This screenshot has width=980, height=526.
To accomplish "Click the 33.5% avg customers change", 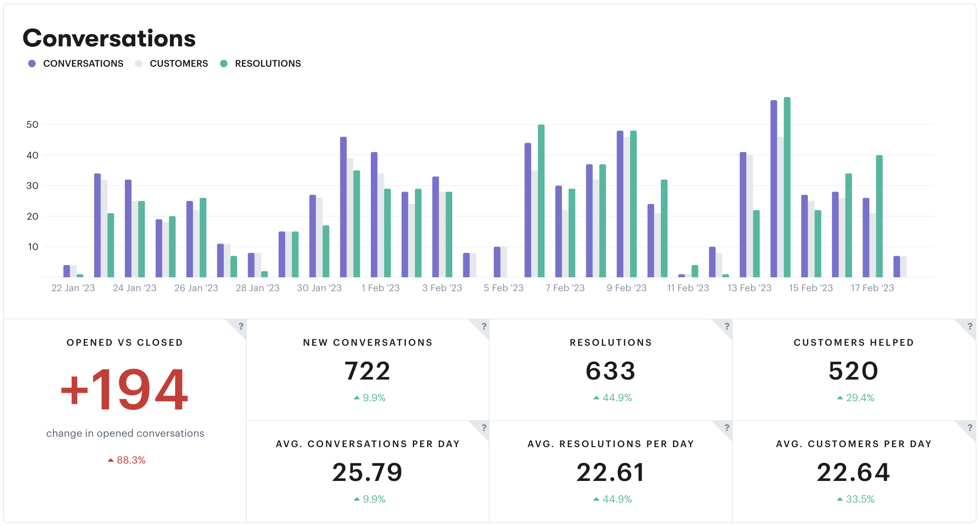I will 856,499.
